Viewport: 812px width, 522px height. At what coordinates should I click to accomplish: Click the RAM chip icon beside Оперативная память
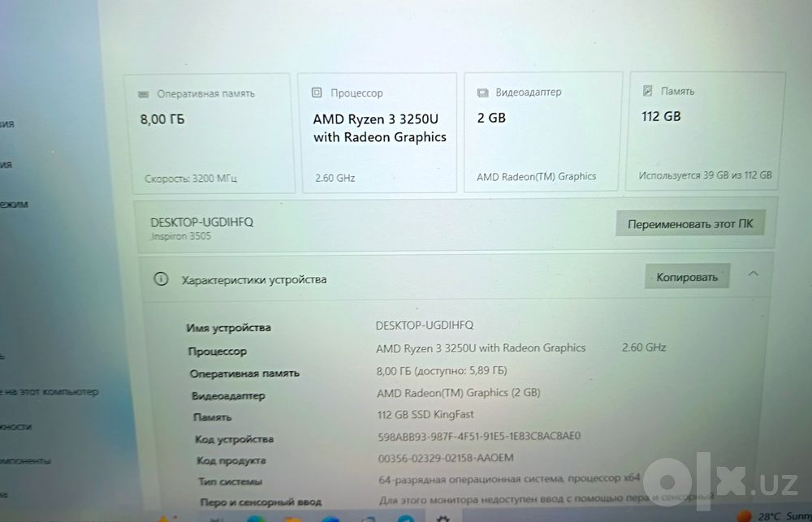144,94
